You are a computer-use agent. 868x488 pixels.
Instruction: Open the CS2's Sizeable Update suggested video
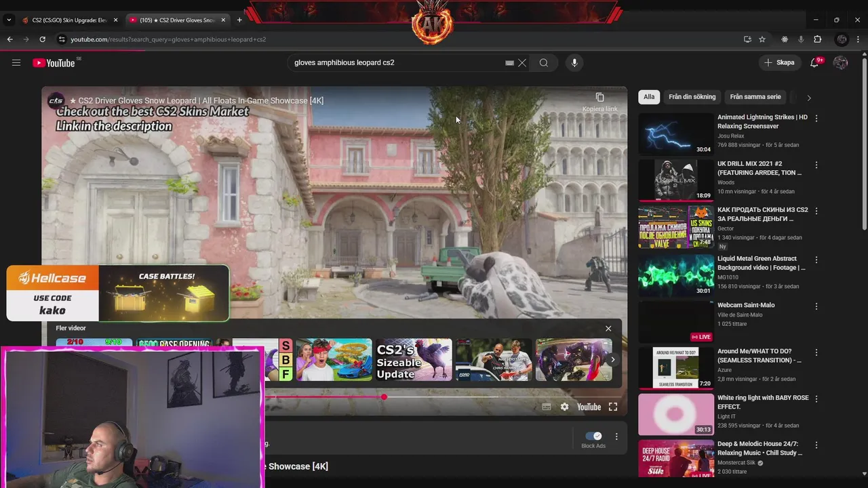coord(414,360)
